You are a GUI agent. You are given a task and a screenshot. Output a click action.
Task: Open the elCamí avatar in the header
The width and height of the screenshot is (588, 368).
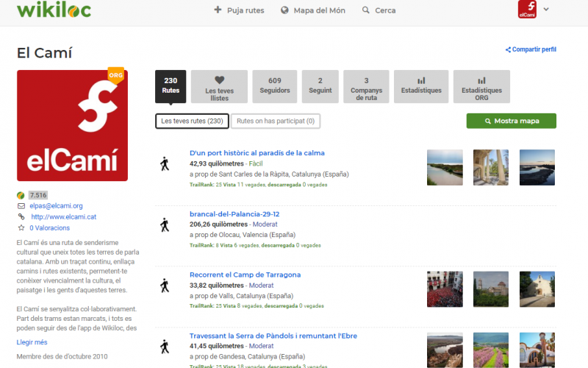point(527,9)
